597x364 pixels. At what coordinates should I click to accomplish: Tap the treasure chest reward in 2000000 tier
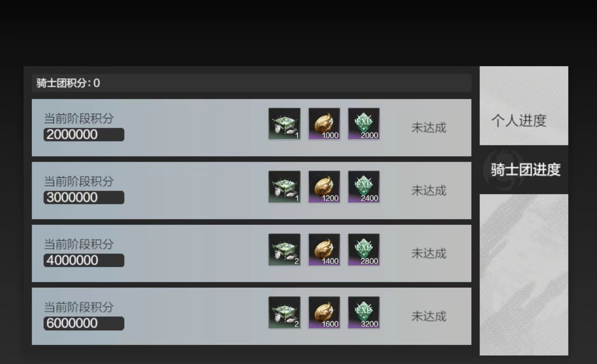(284, 124)
